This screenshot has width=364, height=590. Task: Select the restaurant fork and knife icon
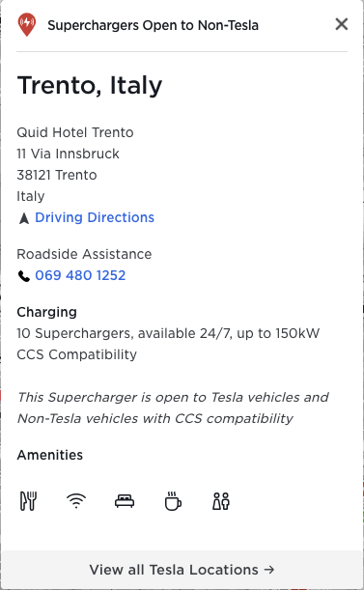28,501
